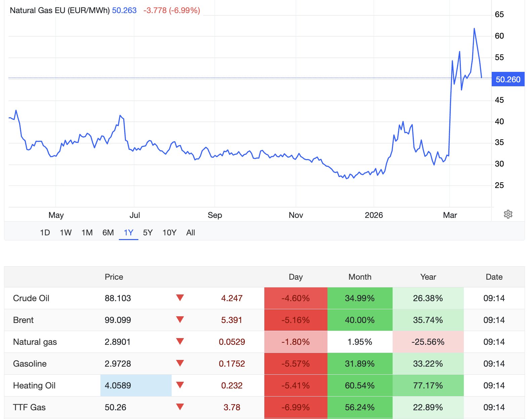The width and height of the screenshot is (532, 419).
Task: Show the 10Y chart range
Action: tap(169, 233)
